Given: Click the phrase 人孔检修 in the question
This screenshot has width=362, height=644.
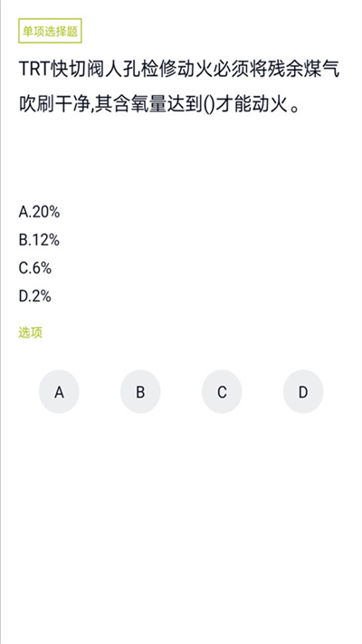Looking at the screenshot, I should [139, 70].
